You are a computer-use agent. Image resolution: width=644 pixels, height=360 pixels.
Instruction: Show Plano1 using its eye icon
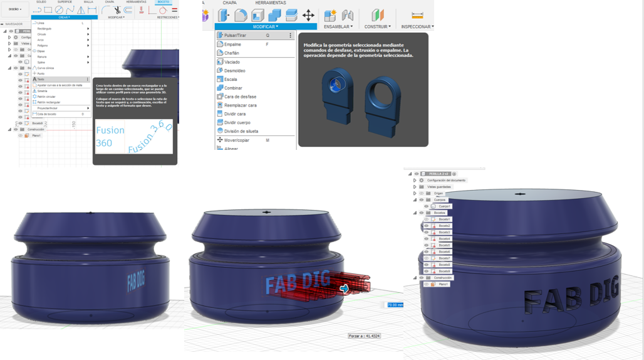427,284
